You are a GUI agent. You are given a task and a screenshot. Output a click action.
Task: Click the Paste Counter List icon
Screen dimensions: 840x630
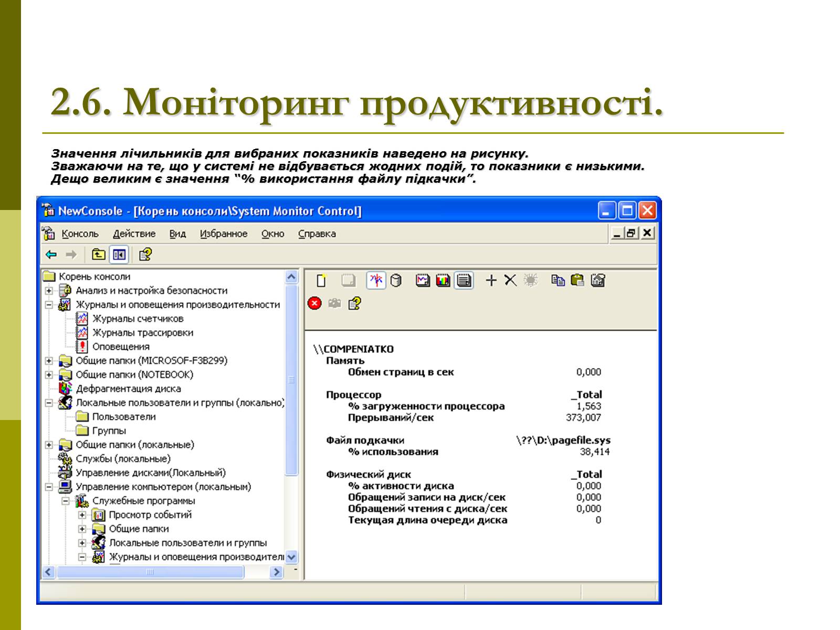577,281
